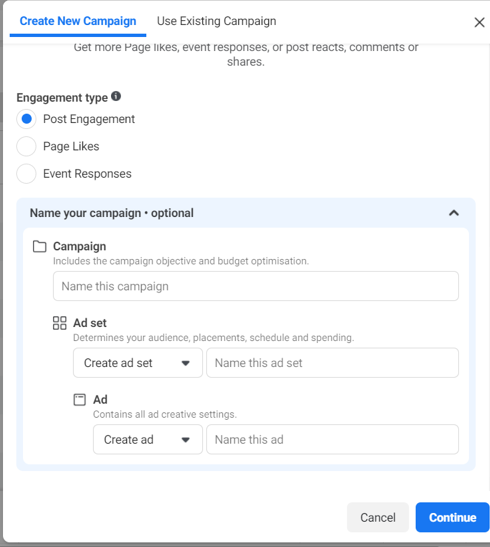Select Post Engagement radio button
Screen dimensions: 490x547
pyautogui.click(x=27, y=119)
